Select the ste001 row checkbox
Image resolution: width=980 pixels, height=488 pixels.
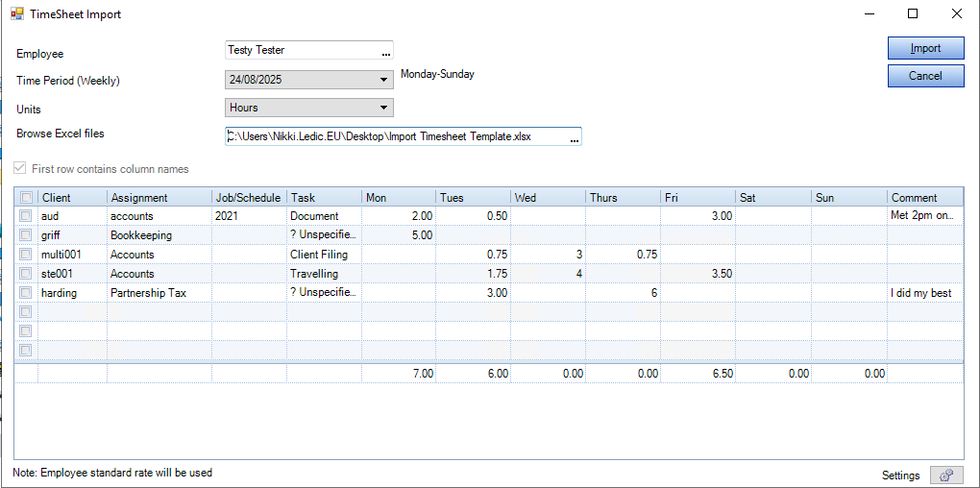(x=26, y=273)
